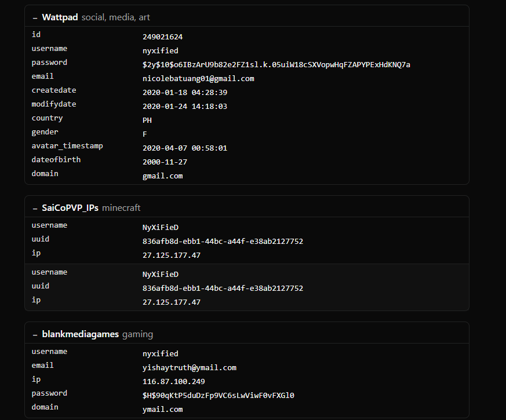Viewport: 506px width, 420px height.
Task: Select the dateofbirth value 2000-11-27
Action: pos(165,162)
